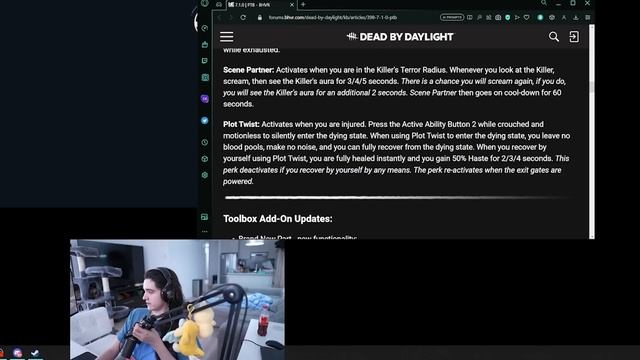
Task: Open GX Control speedometer in sidebar
Action: 205,28
